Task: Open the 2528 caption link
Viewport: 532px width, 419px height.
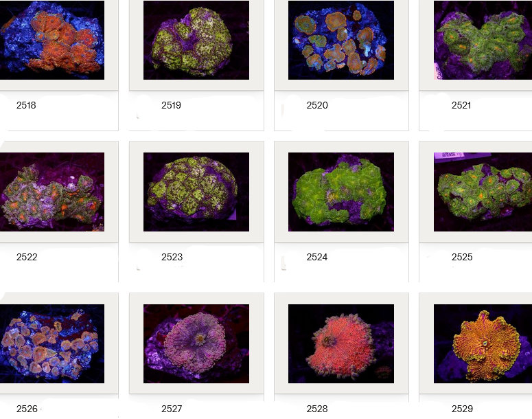Action: [317, 409]
